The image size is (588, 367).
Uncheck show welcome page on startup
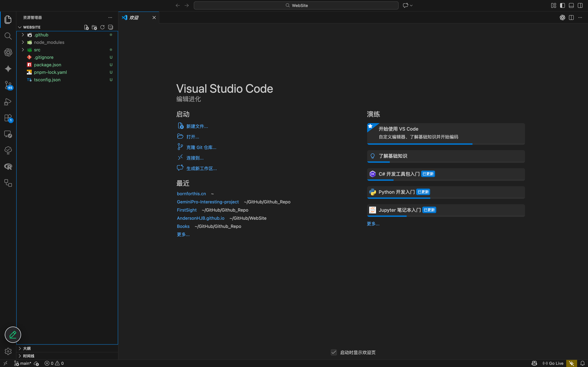334,352
